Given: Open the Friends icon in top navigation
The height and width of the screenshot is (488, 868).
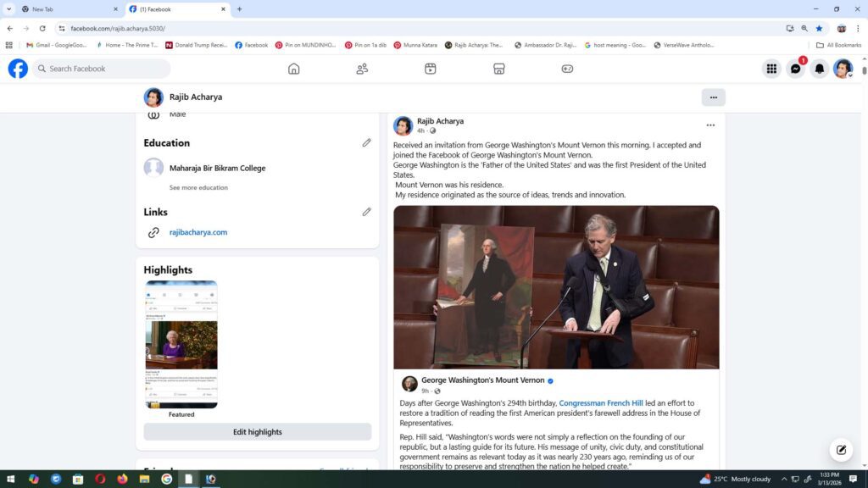Looking at the screenshot, I should 362,69.
